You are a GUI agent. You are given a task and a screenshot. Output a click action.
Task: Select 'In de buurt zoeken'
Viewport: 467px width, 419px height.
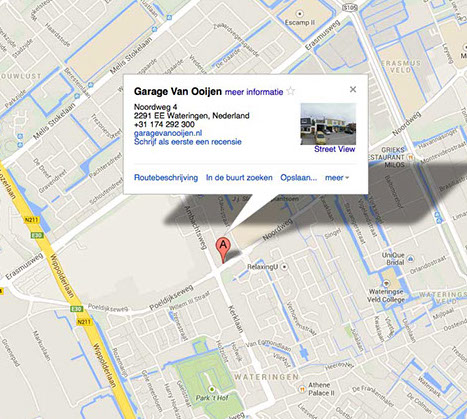click(x=239, y=178)
